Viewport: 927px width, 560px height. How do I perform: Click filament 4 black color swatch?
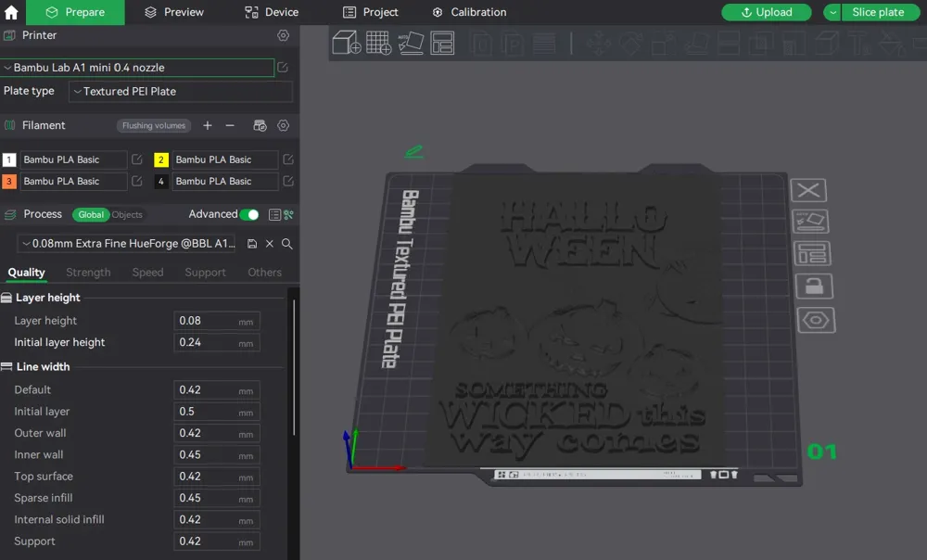click(160, 181)
